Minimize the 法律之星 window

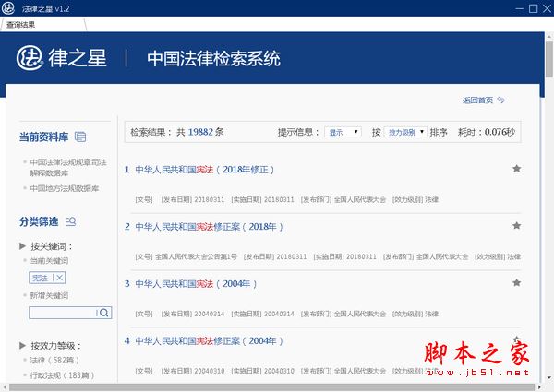[x=519, y=8]
